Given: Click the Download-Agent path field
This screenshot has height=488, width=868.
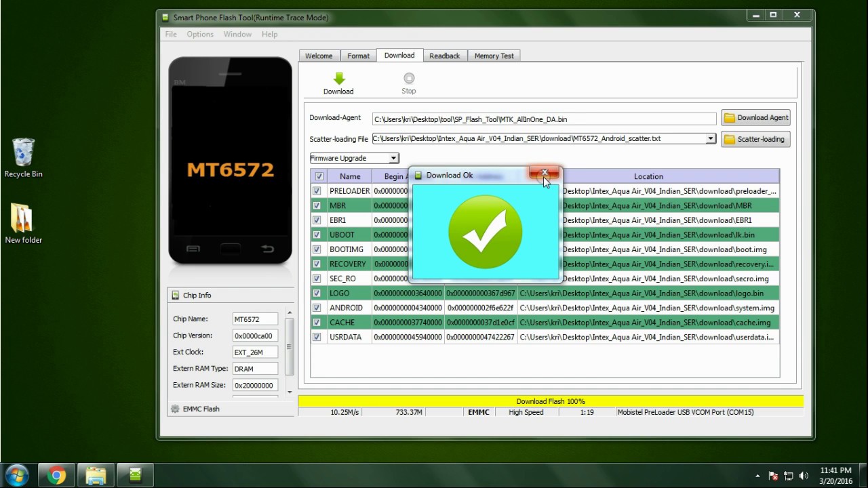Looking at the screenshot, I should (x=544, y=119).
